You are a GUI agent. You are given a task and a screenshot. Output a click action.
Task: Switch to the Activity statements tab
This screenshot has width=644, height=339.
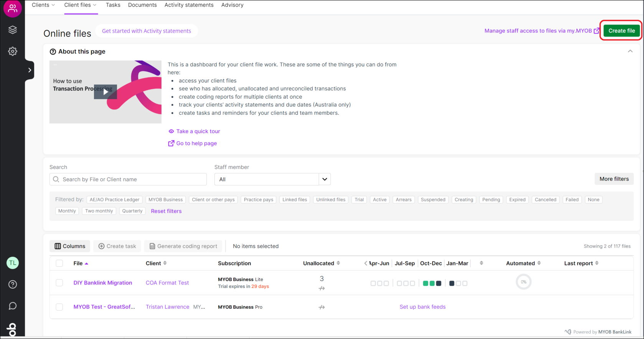click(x=189, y=5)
